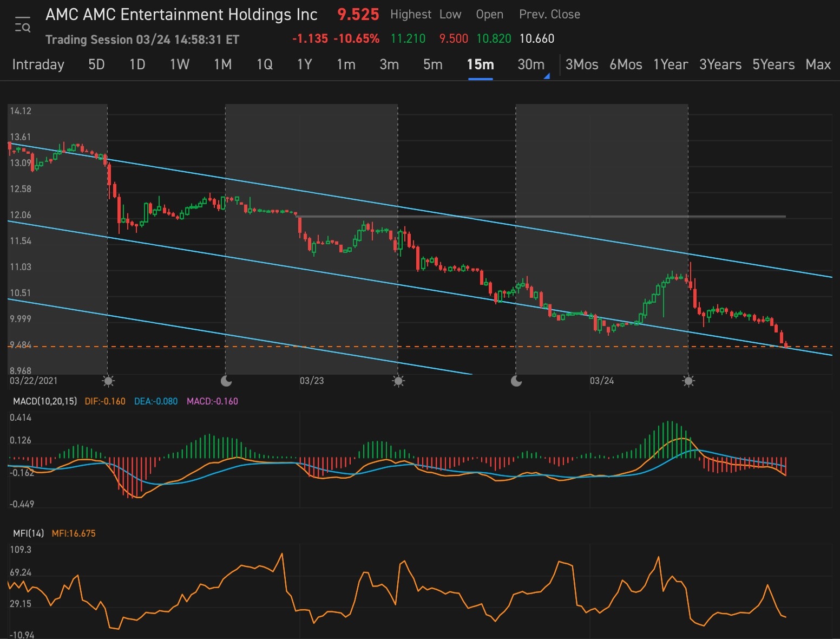Click the current price 9.525
Screen dimensions: 840x639
click(358, 15)
